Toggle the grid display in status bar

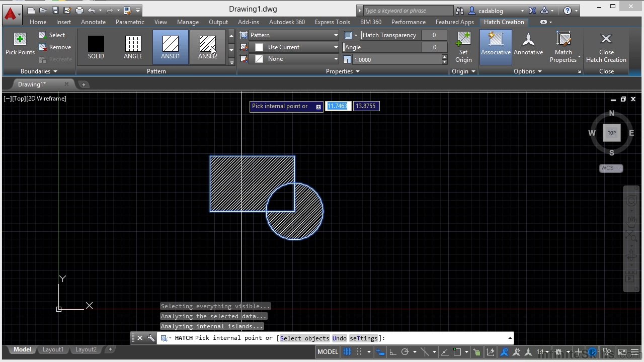click(x=347, y=352)
